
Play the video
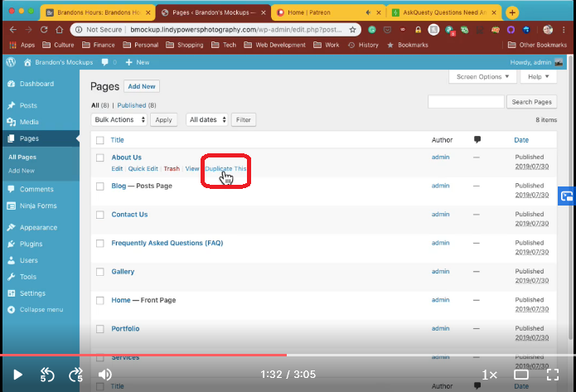click(x=17, y=375)
